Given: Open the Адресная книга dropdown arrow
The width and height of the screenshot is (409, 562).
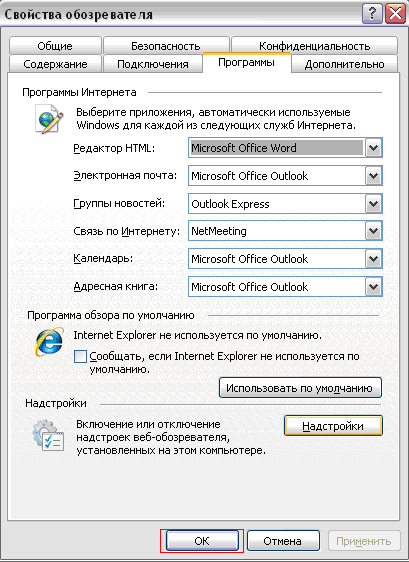Looking at the screenshot, I should (374, 287).
